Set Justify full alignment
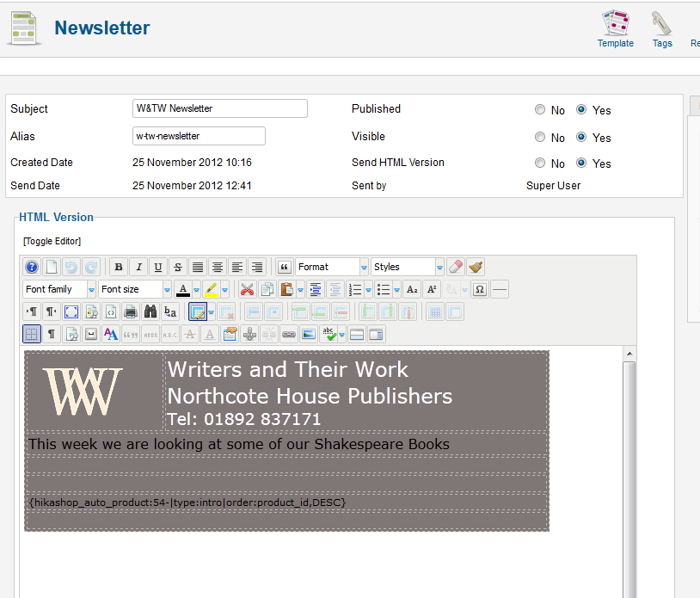Screen dimensions: 700x598 pyautogui.click(x=197, y=267)
